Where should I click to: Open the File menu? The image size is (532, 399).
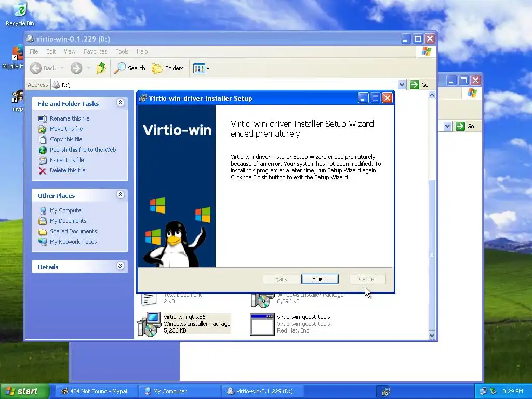(34, 51)
